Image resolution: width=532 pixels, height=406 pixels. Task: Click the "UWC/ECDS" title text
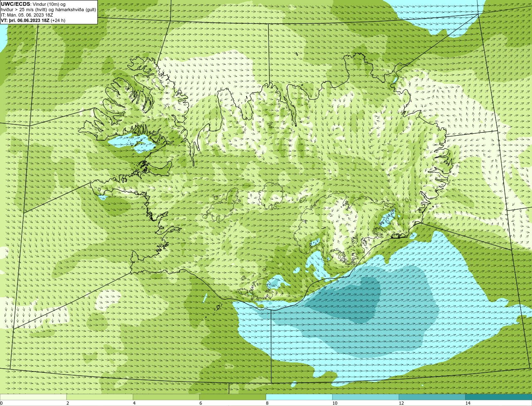(x=15, y=4)
